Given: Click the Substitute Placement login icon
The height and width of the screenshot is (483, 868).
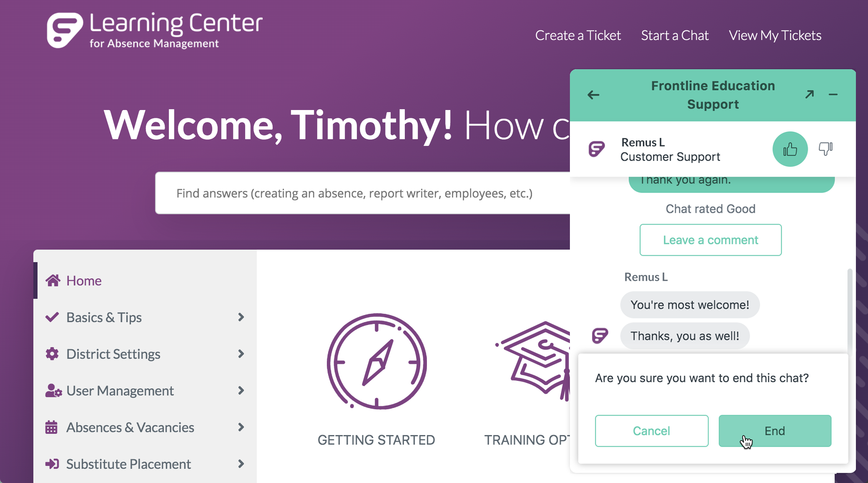Looking at the screenshot, I should click(53, 464).
